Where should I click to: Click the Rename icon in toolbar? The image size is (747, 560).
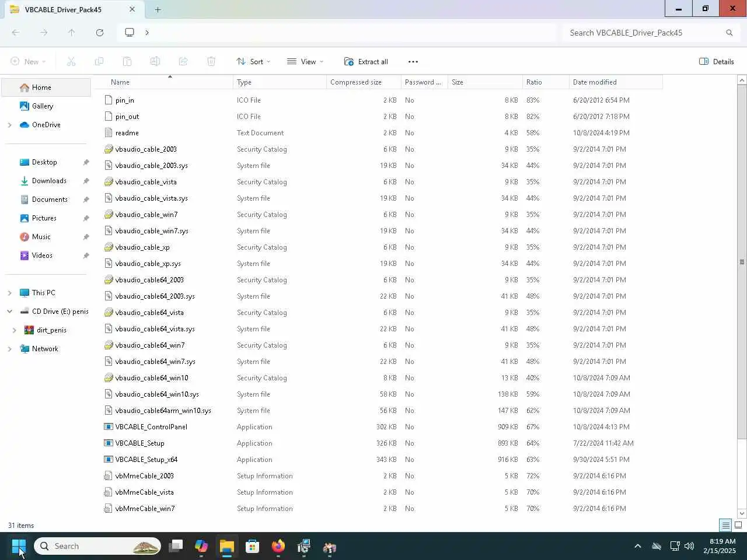155,61
